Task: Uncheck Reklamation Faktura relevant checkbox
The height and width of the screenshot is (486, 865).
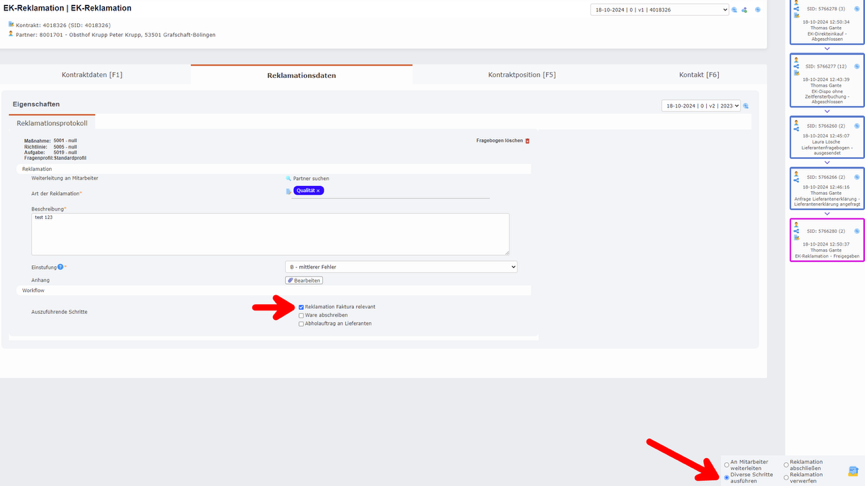Action: (301, 307)
